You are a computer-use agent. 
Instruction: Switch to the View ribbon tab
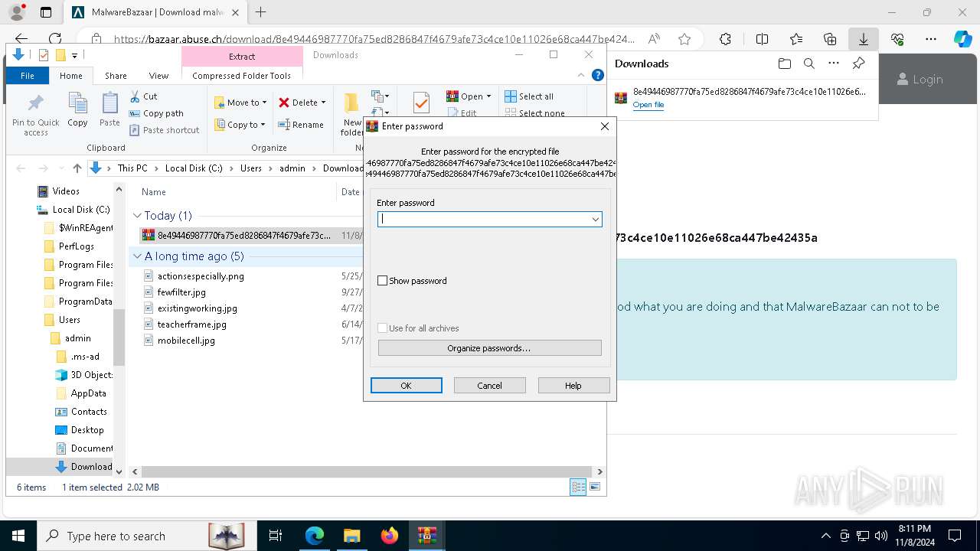pyautogui.click(x=158, y=76)
